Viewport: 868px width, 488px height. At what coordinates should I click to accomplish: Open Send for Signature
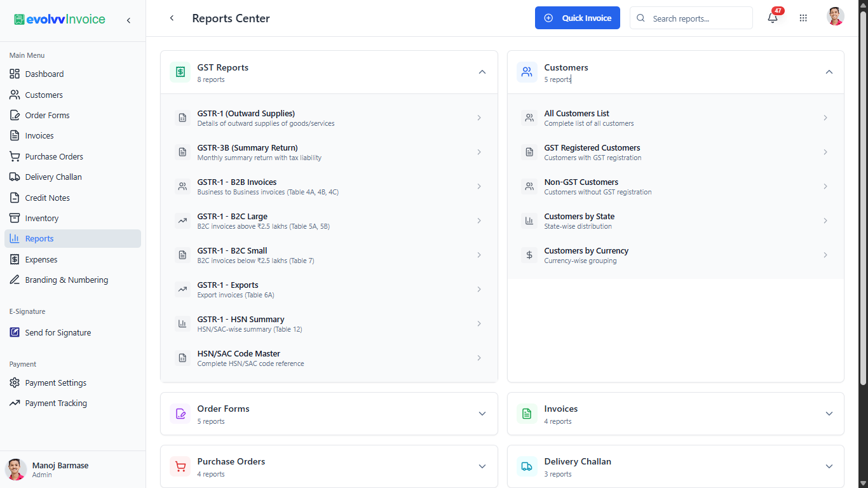click(72, 332)
